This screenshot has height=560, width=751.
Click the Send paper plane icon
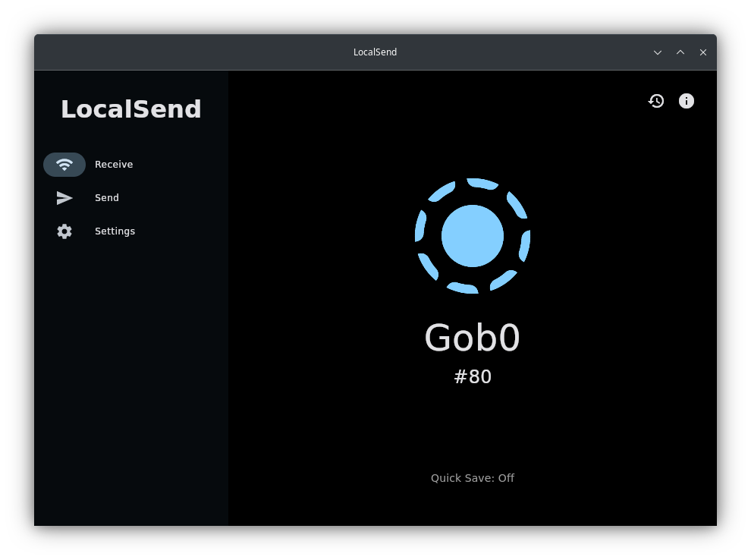pos(64,198)
